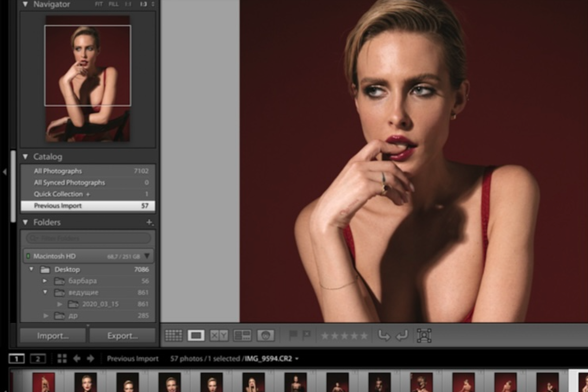
Task: Select Quick Collection in Catalog
Action: (58, 194)
